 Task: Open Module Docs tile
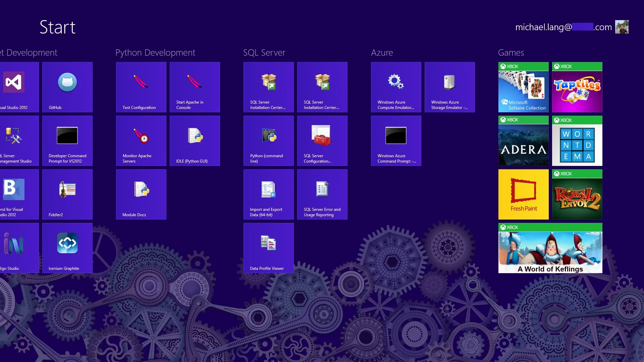point(141,194)
